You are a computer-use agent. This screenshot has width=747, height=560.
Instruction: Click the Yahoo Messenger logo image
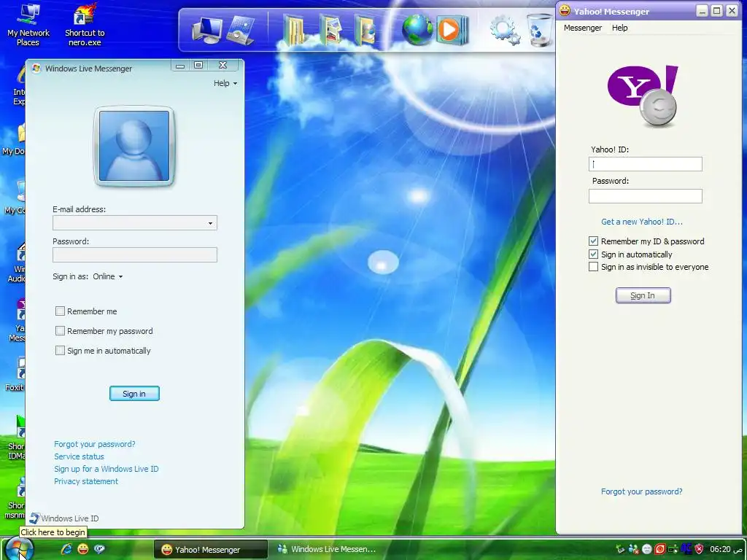(643, 96)
